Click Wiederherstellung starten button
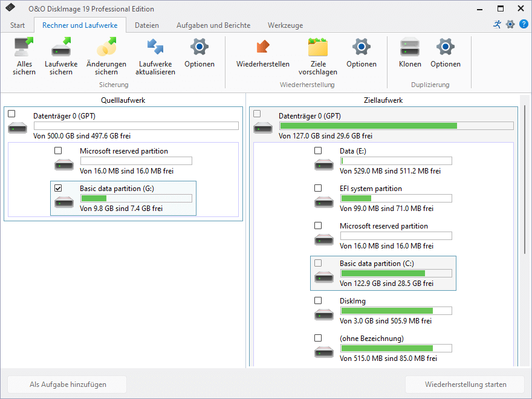The height and width of the screenshot is (399, 532). (x=465, y=384)
